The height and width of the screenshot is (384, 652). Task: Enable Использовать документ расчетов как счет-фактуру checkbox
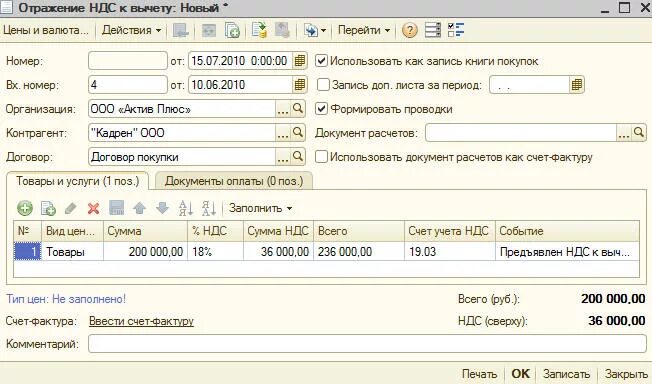pos(321,157)
